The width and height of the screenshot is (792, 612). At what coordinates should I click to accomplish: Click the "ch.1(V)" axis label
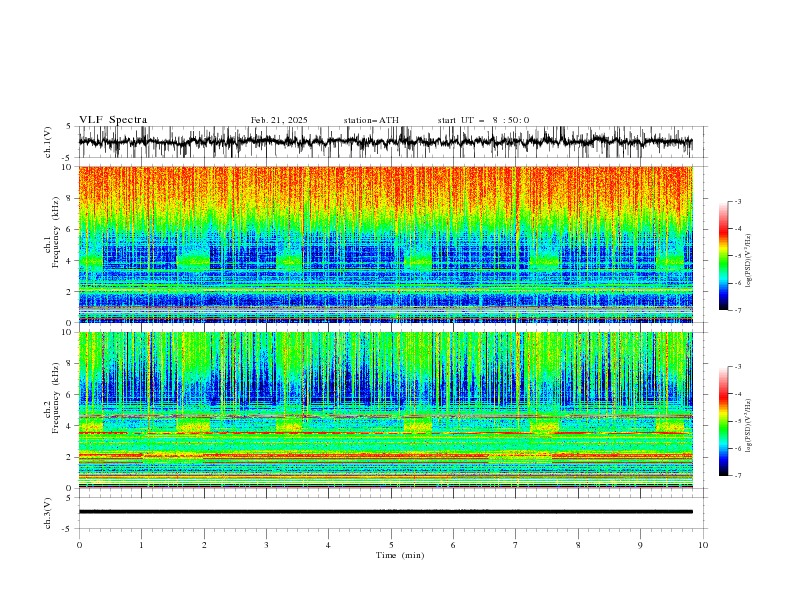pos(48,142)
